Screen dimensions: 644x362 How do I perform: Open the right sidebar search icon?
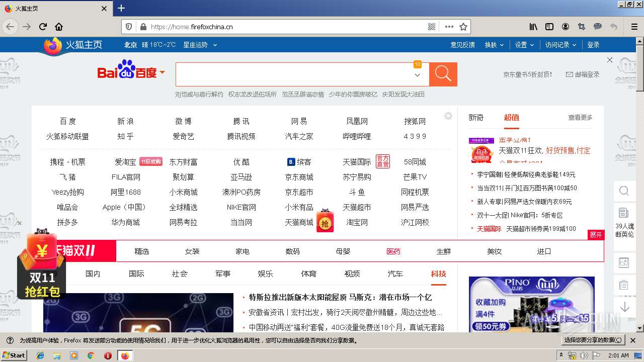(624, 191)
